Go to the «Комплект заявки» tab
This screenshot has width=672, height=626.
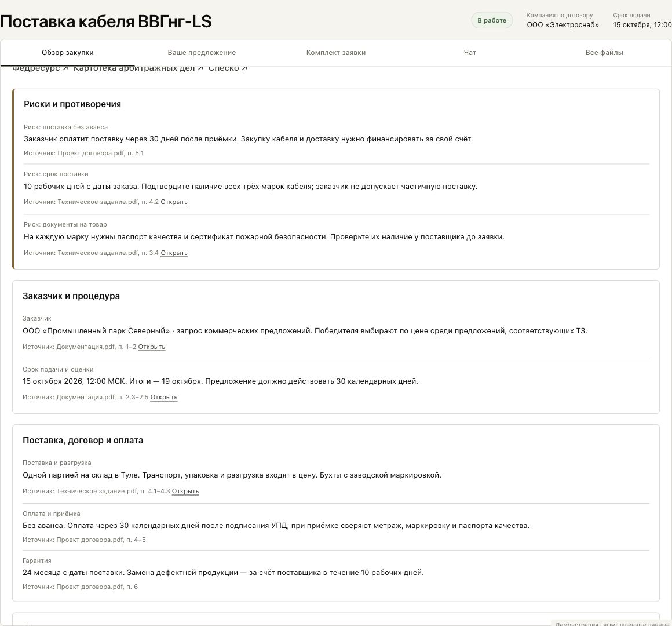click(335, 53)
